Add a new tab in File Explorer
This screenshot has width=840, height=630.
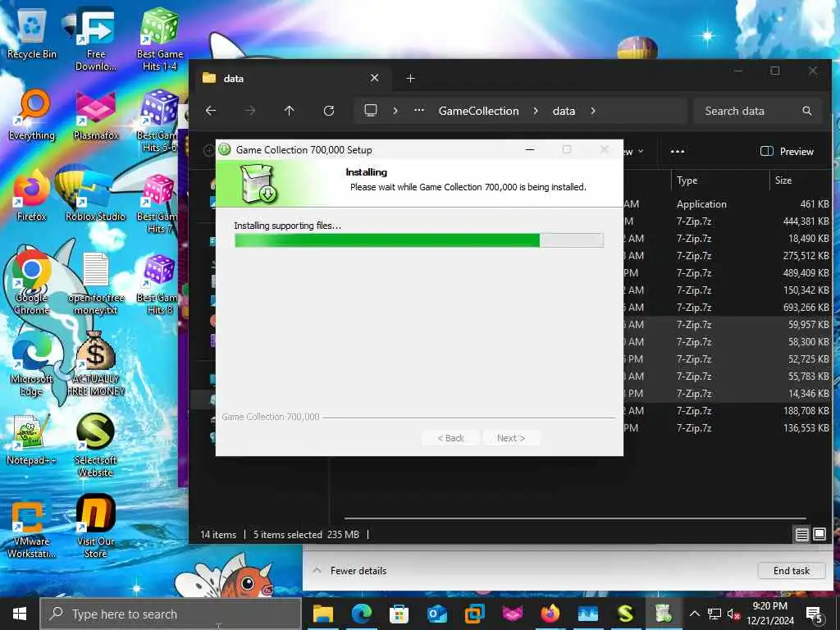[410, 79]
